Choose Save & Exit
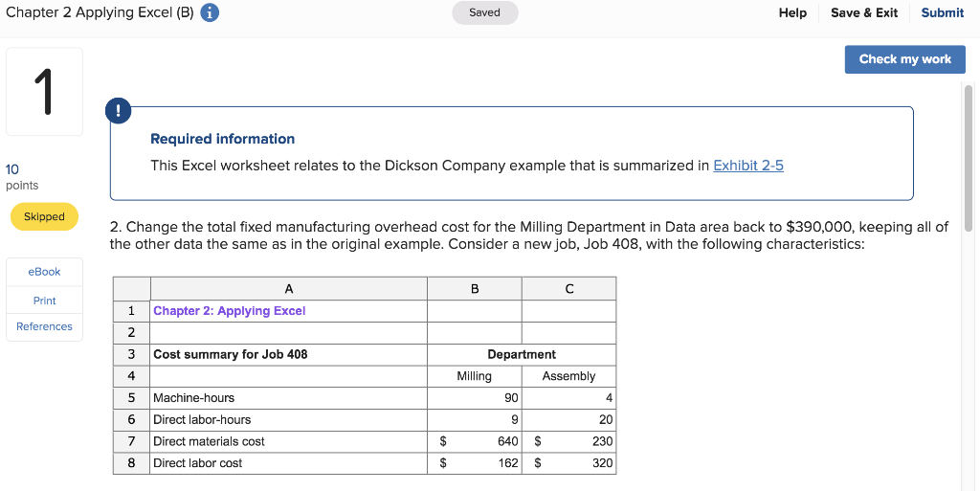This screenshot has width=980, height=491. click(864, 12)
